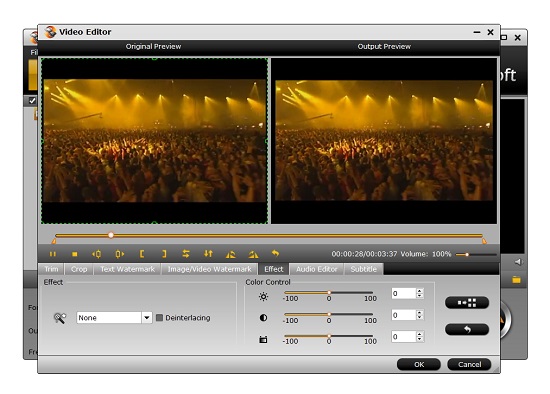
Task: Increase the contrast value with the up stepper
Action: point(420,313)
